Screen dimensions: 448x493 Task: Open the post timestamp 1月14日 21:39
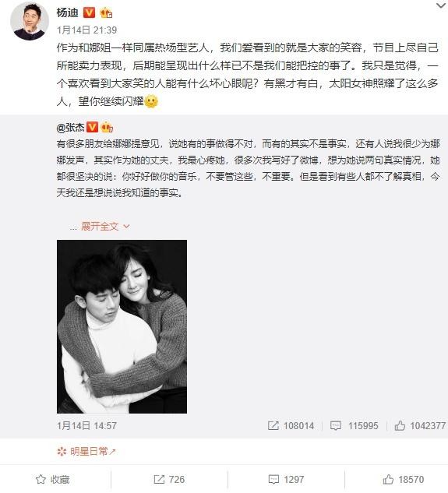pos(86,30)
